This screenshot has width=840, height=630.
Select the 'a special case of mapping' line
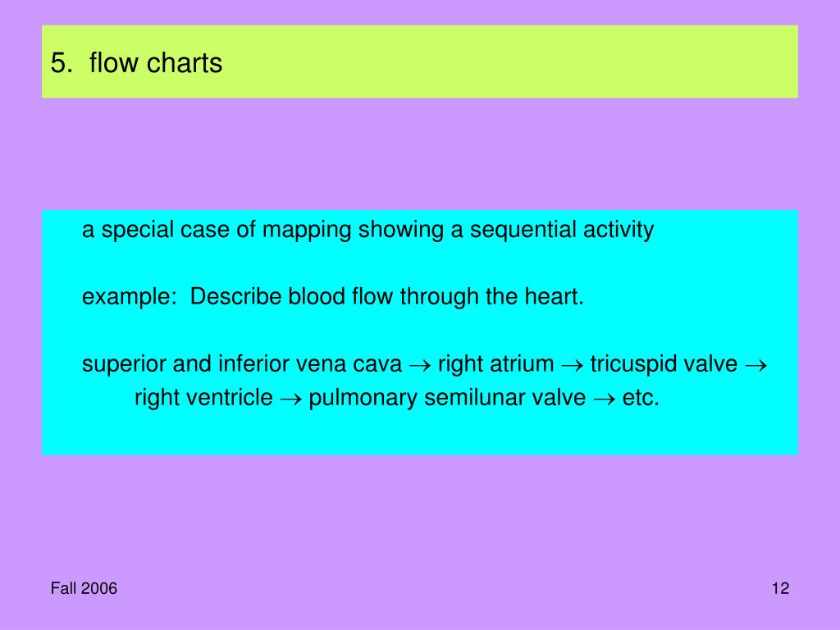tap(367, 230)
